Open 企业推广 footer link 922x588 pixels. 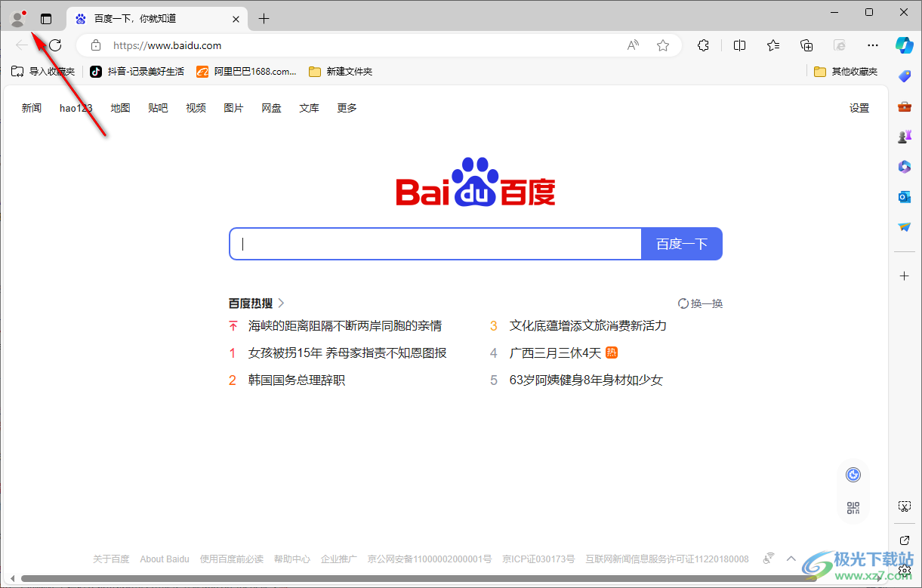339,559
